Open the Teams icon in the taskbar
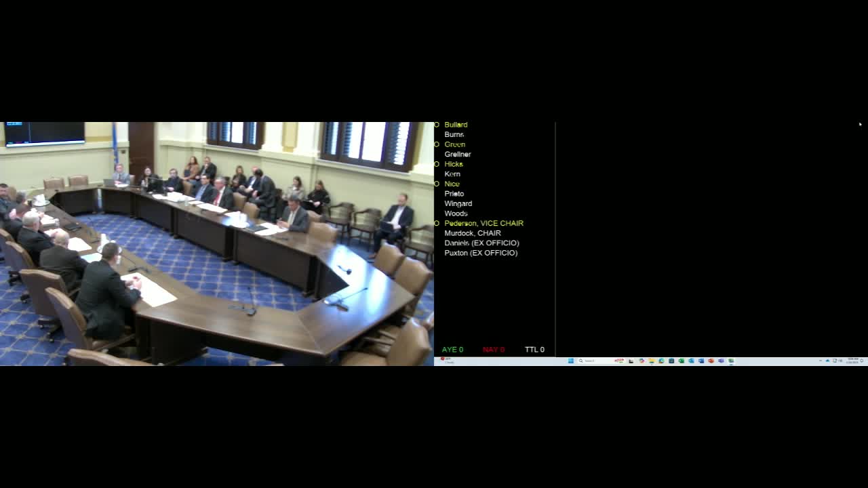This screenshot has height=488, width=868. 721,361
